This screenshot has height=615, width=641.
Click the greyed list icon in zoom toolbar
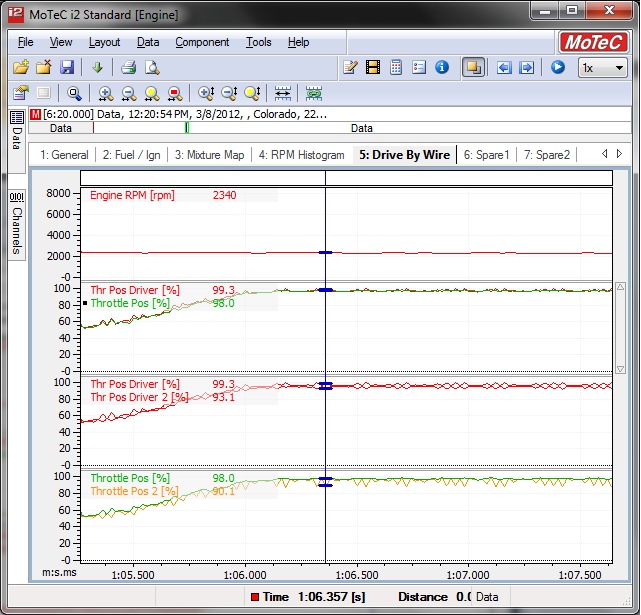click(x=43, y=93)
